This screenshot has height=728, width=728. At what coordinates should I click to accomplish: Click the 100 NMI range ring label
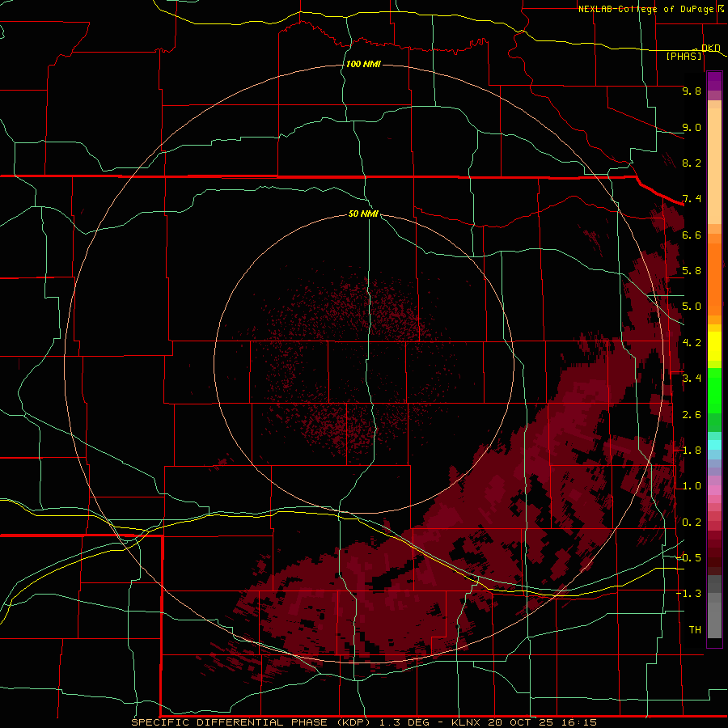pyautogui.click(x=363, y=64)
